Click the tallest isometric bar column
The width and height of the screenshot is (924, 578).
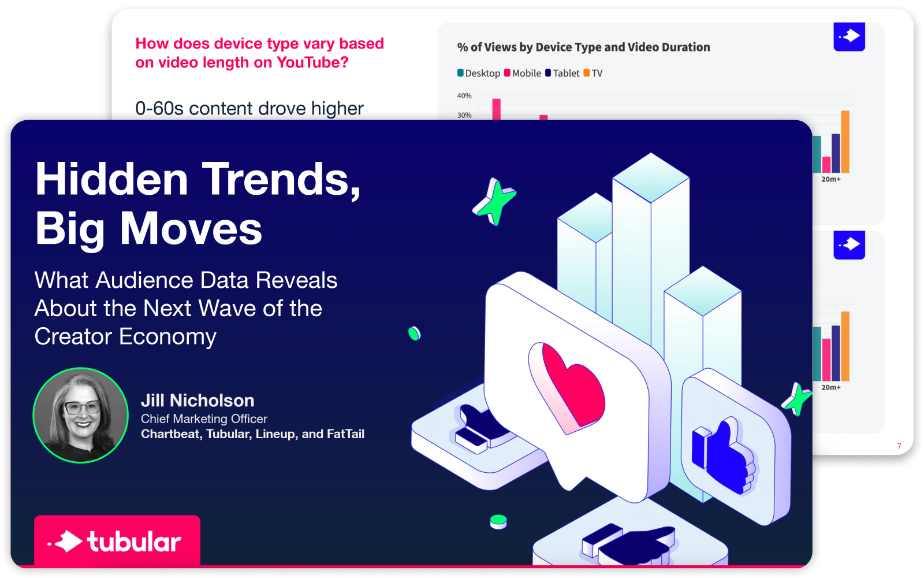[x=651, y=249]
